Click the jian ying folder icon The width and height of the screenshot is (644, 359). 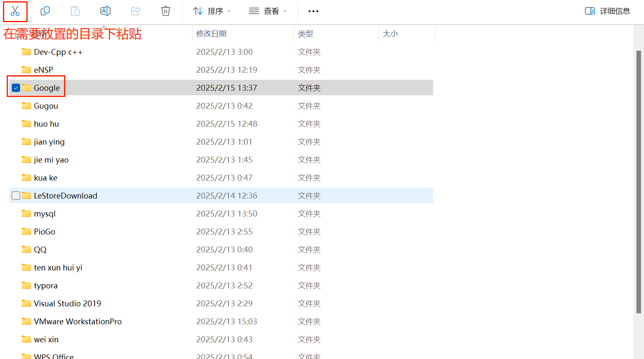26,142
